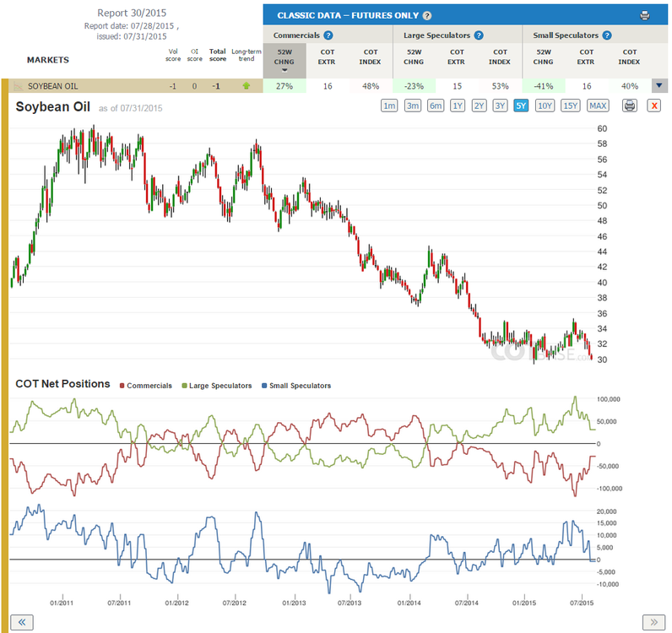This screenshot has width=672, height=633.
Task: Click the MARKETS column header
Action: point(48,60)
